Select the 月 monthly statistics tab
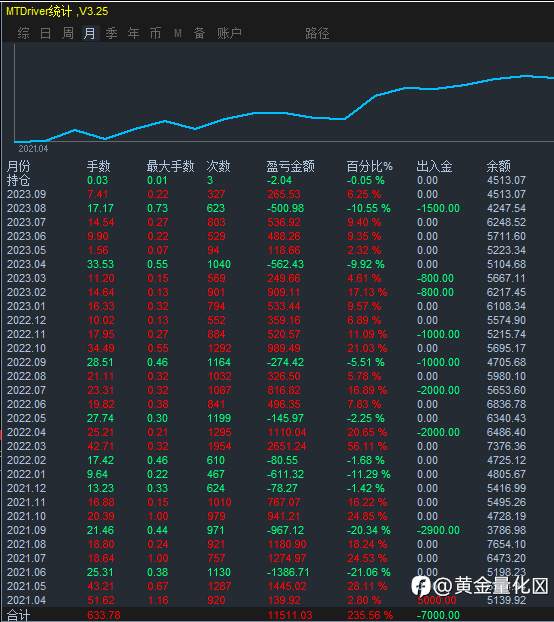The image size is (554, 622). click(x=90, y=33)
